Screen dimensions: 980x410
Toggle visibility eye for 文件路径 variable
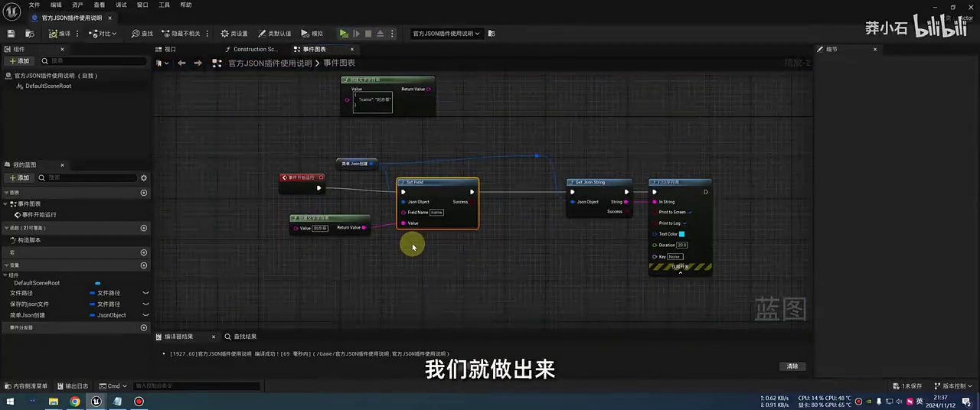pyautogui.click(x=145, y=293)
